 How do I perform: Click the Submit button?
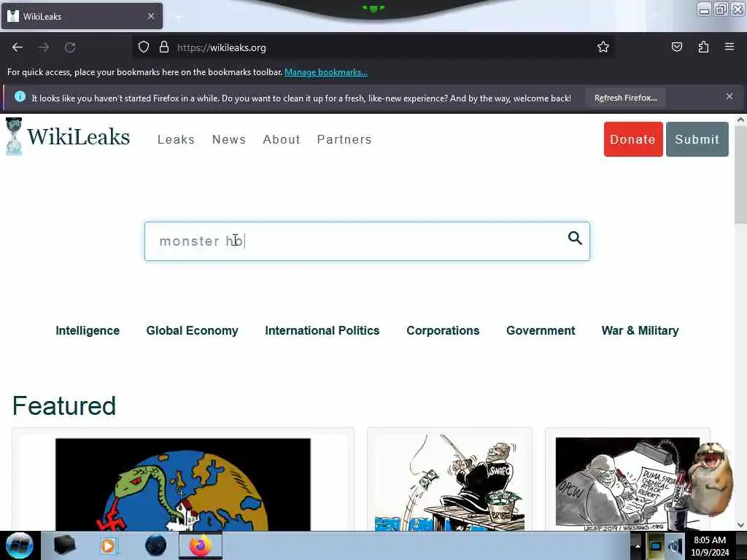click(697, 139)
